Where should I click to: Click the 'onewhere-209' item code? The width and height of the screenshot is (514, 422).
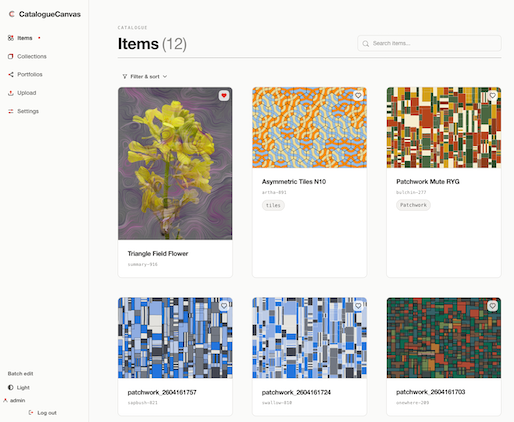[412, 403]
